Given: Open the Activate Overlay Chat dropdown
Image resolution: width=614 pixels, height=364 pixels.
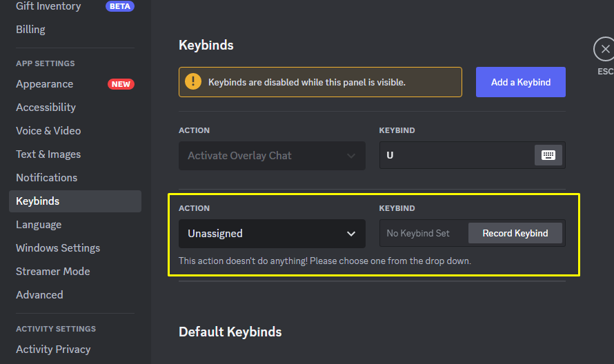Looking at the screenshot, I should point(272,156).
